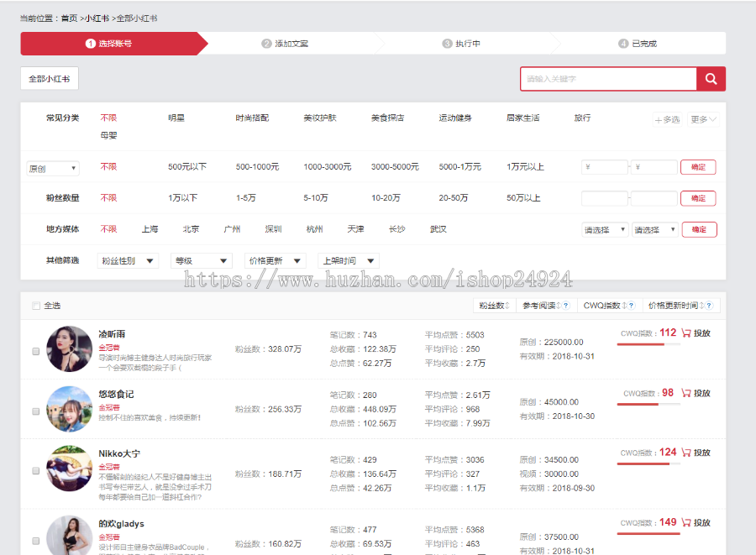The width and height of the screenshot is (756, 555).
Task: Filter price by 500-1000元
Action: (x=257, y=167)
